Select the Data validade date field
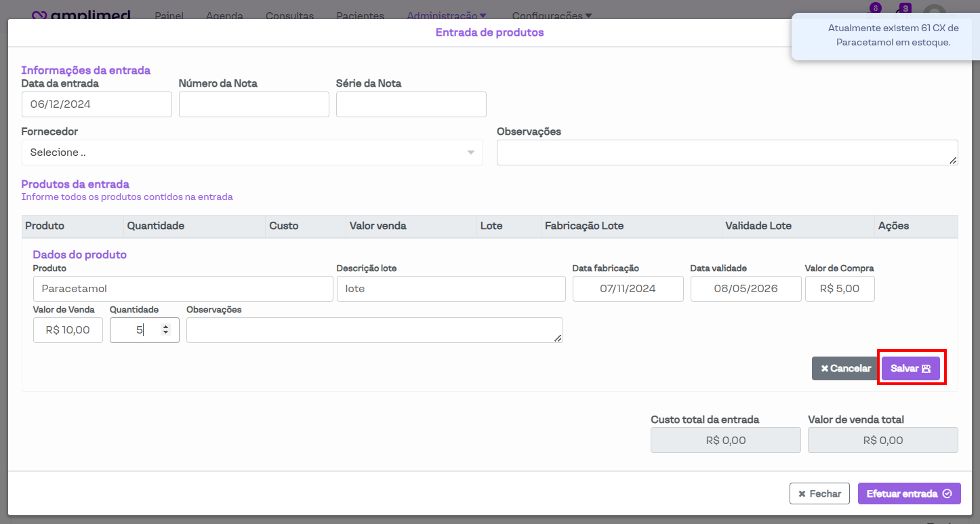 pyautogui.click(x=746, y=289)
